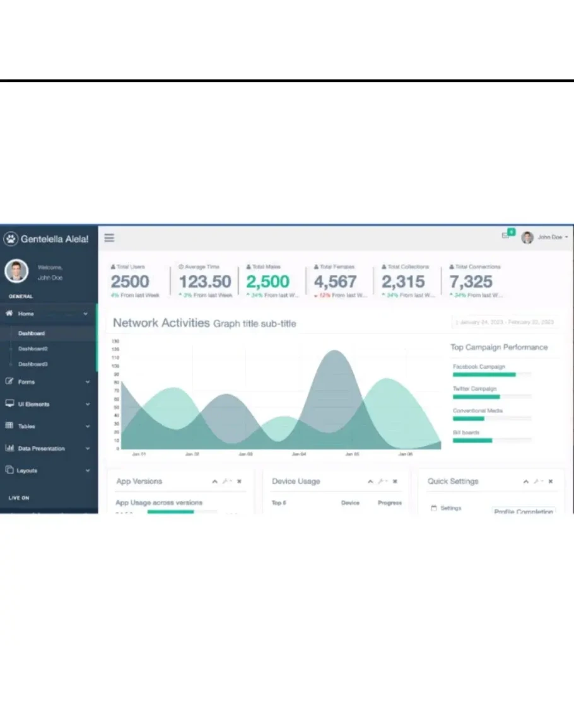
Task: Click the date range picker field
Action: pos(505,322)
